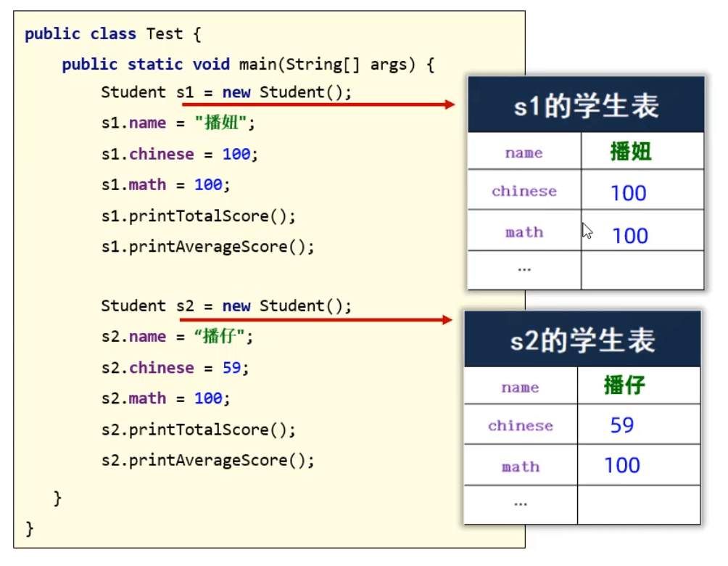Click the main method signature line
728x566 pixels.
249,65
